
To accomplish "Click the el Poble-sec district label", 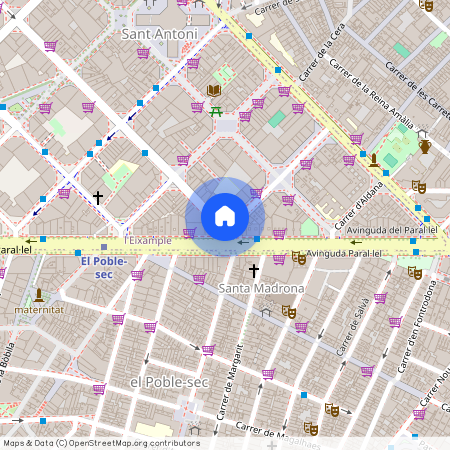I will pos(169,382).
